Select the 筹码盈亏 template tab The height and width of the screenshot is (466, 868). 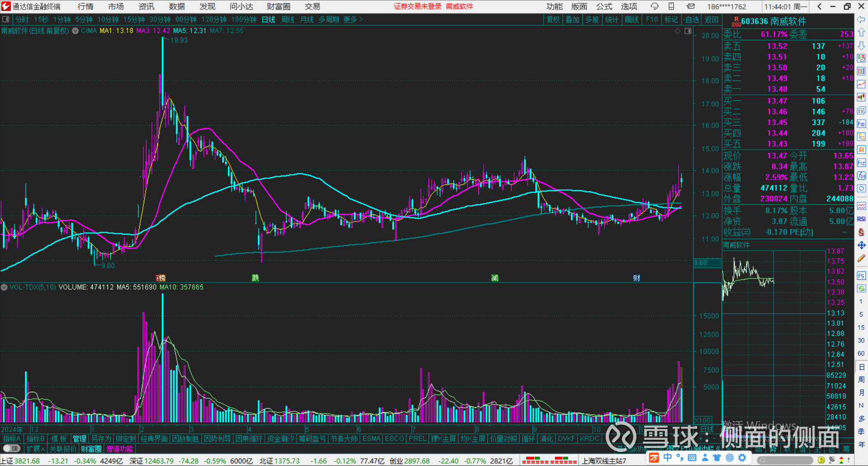tap(312, 438)
